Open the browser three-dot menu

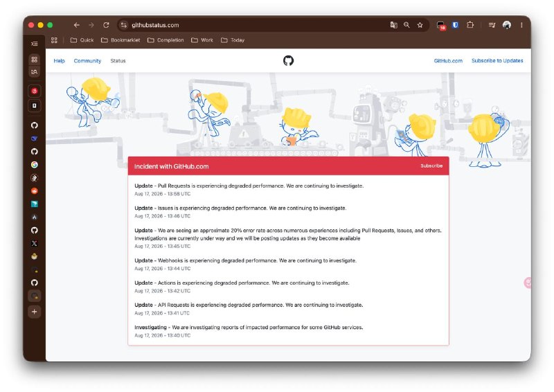521,25
